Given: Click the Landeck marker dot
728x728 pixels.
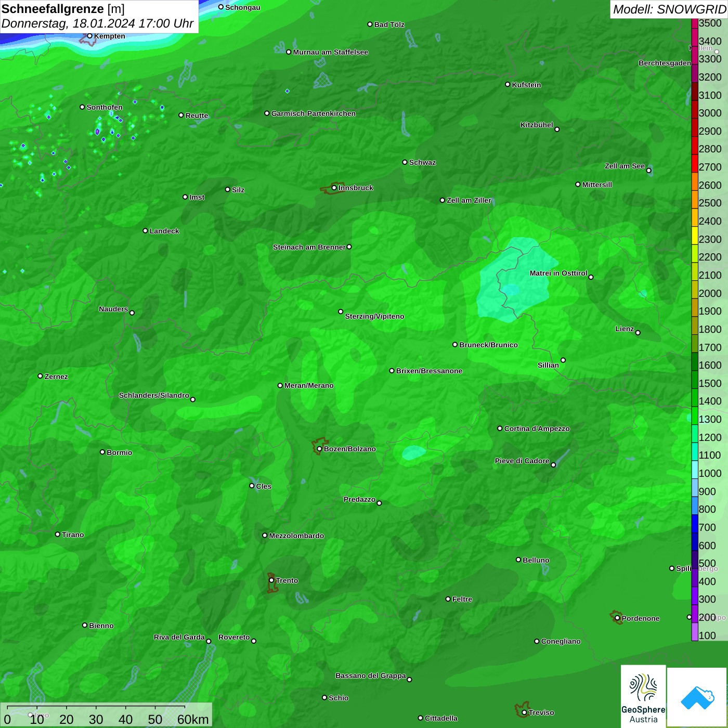Looking at the screenshot, I should click(x=145, y=230).
